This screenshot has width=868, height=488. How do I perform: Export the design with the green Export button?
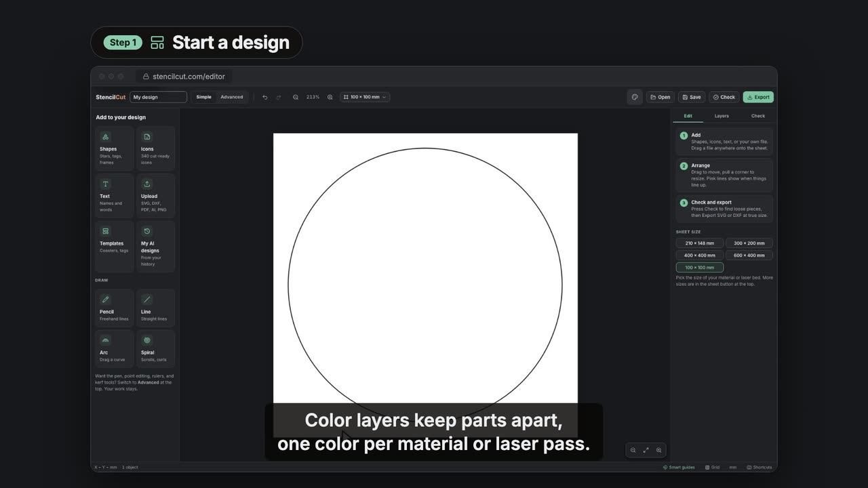[758, 97]
